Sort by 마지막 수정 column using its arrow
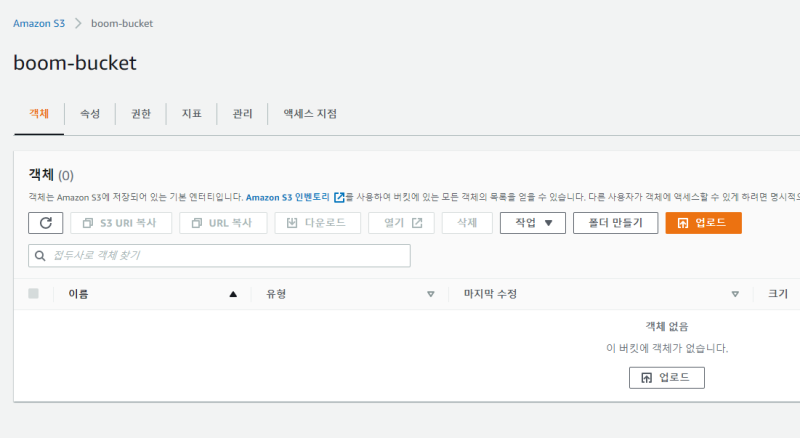This screenshot has width=800, height=438. click(x=735, y=294)
